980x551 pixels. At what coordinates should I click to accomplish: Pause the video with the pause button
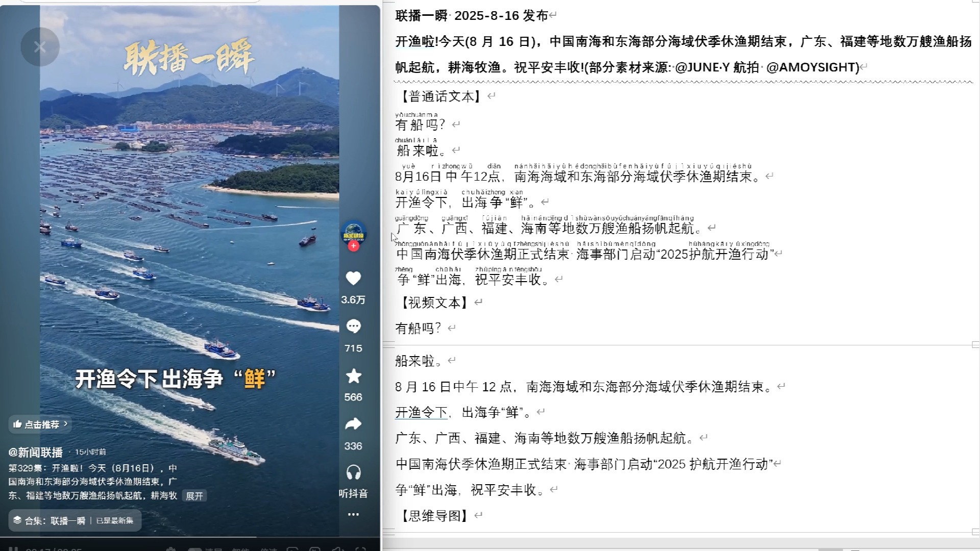tap(13, 549)
